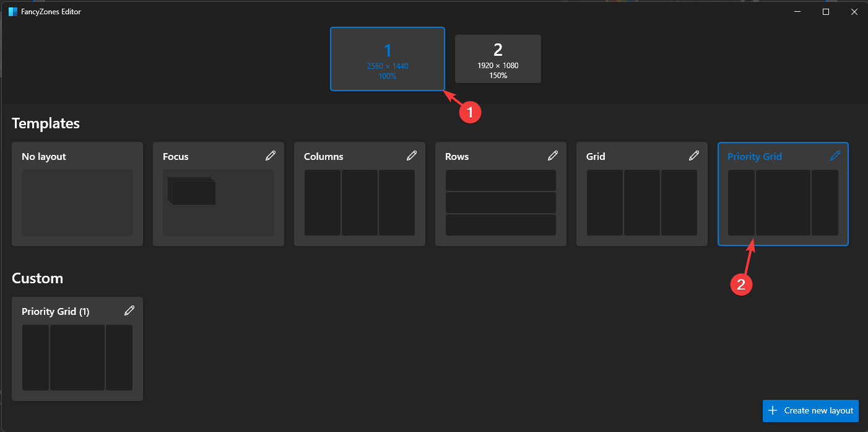Screen dimensions: 868x432
Task: Edit the Grid template layout
Action: [693, 156]
